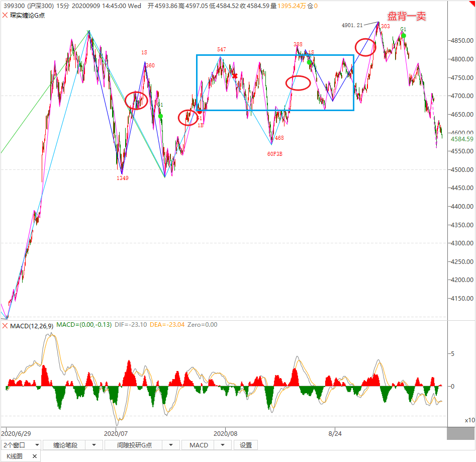476x462 pixels.
Task: Click the MACD button in bottom toolbar
Action: [x=199, y=445]
